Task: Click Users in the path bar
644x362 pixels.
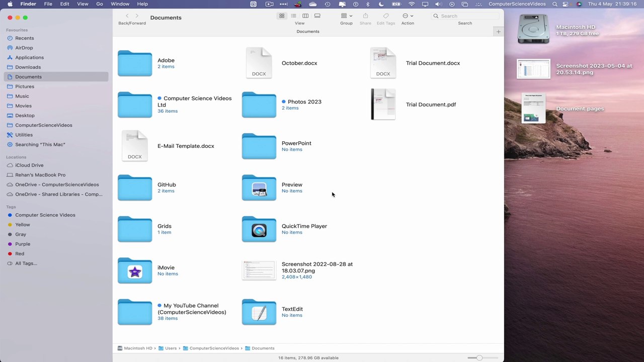Action: click(x=168, y=348)
